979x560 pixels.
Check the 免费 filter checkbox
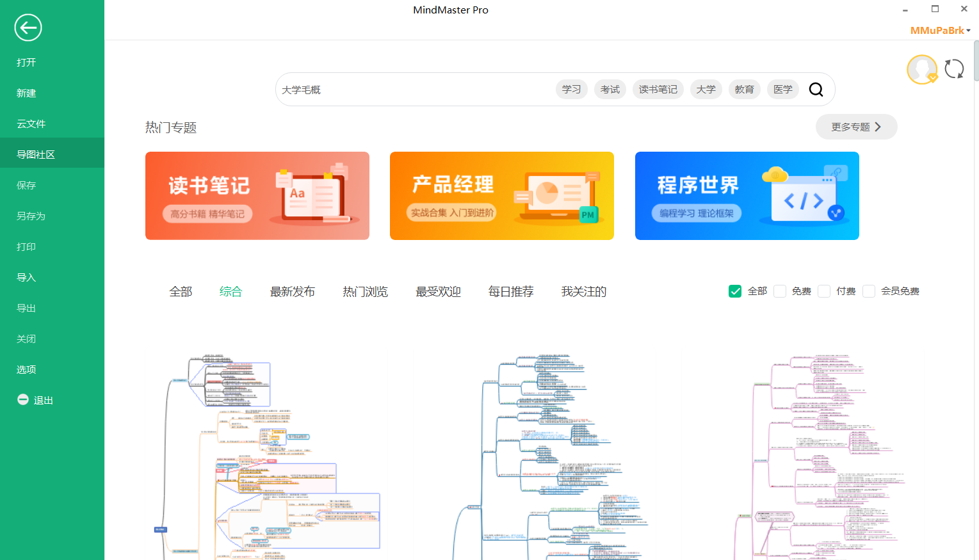pos(780,291)
